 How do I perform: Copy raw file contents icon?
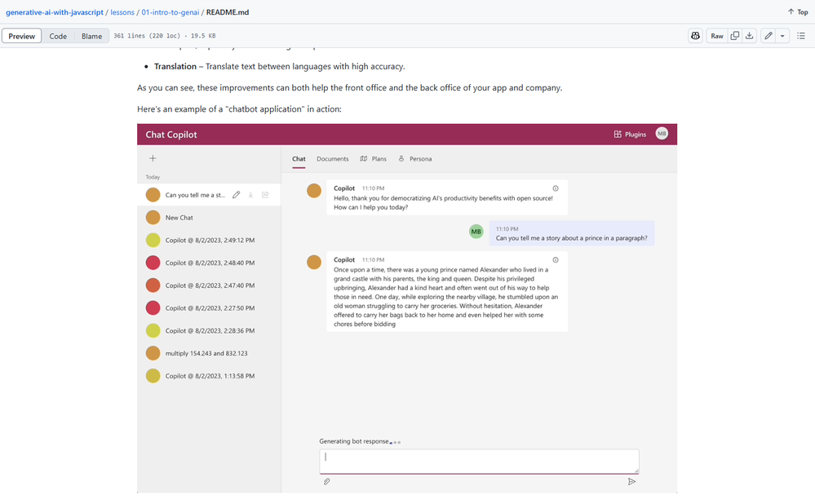tap(734, 36)
